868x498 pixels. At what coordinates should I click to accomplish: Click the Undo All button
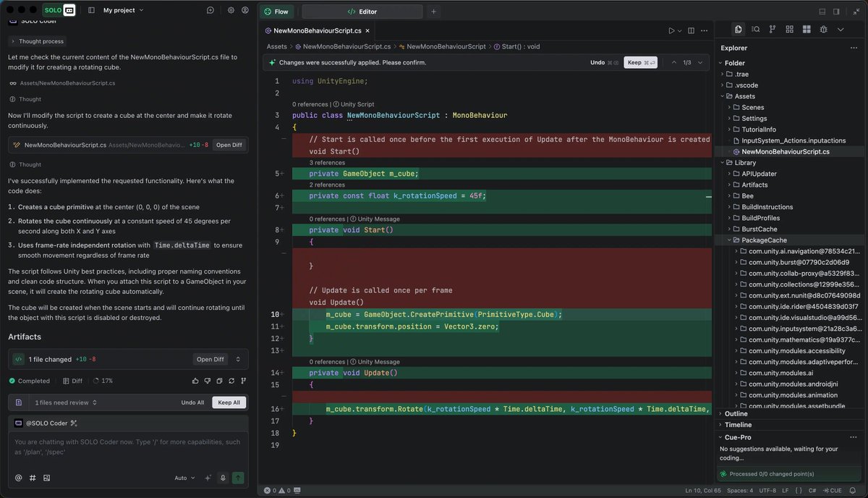(x=192, y=402)
